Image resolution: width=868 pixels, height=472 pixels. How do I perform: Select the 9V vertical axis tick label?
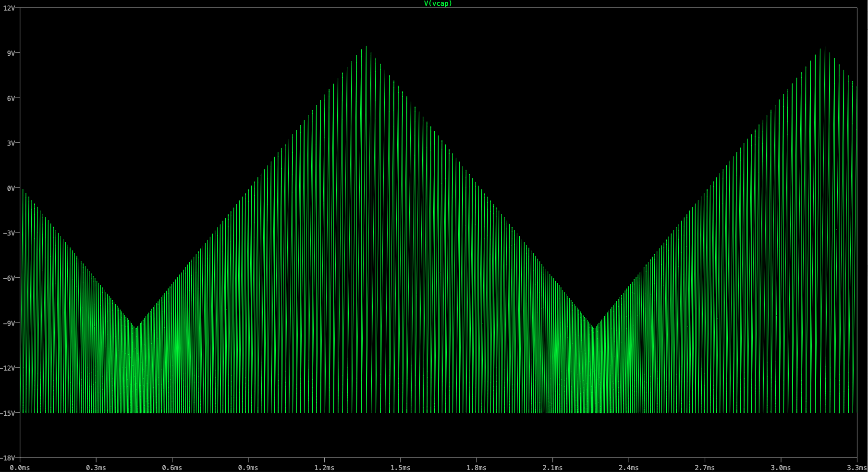coord(11,53)
